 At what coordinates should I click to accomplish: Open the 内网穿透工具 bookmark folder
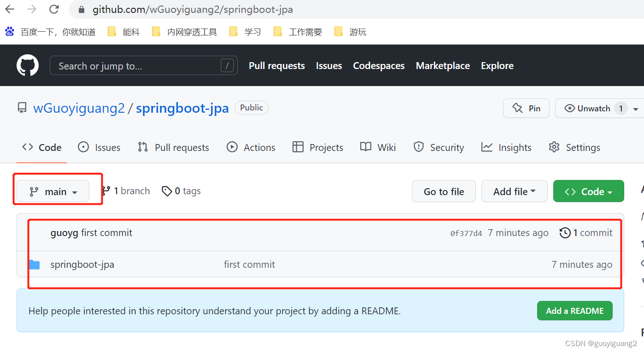184,32
